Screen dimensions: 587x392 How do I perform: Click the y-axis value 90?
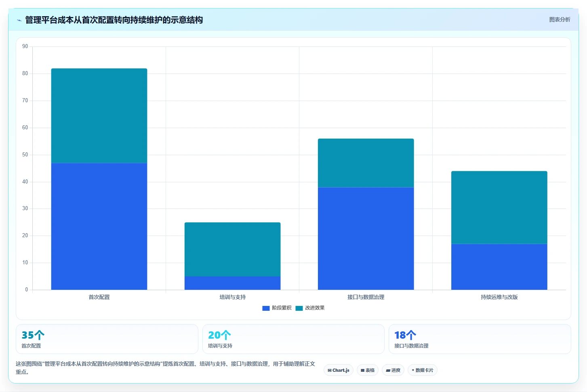[x=25, y=46]
